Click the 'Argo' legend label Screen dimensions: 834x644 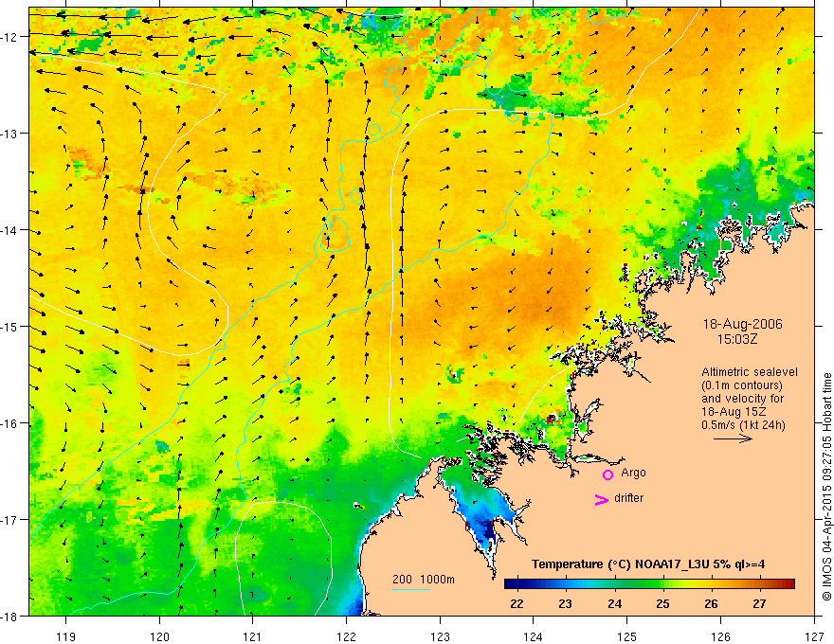pos(633,473)
